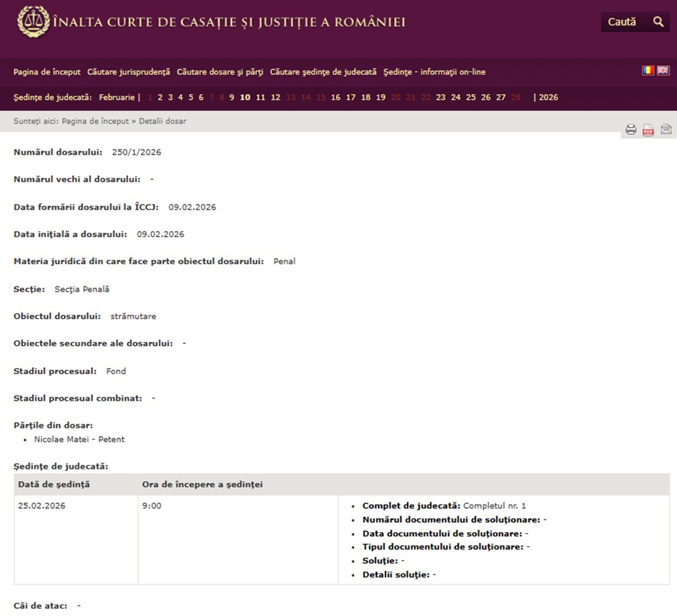The height and width of the screenshot is (616, 677).
Task: Open Căutare jurisprudență menu item
Action: tap(129, 72)
